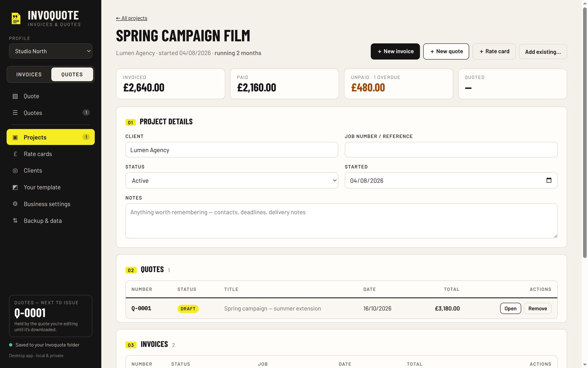The width and height of the screenshot is (588, 368).
Task: Create a New quote
Action: coord(446,51)
